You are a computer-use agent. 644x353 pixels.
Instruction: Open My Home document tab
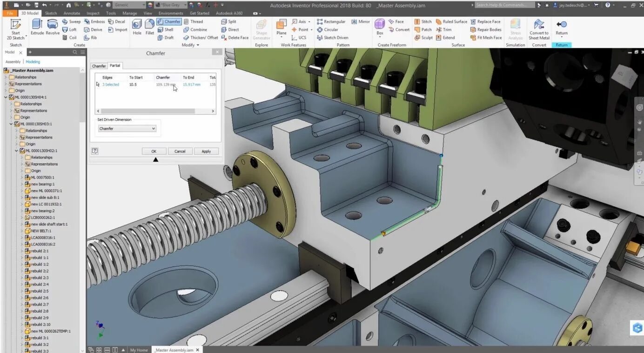coord(139,350)
